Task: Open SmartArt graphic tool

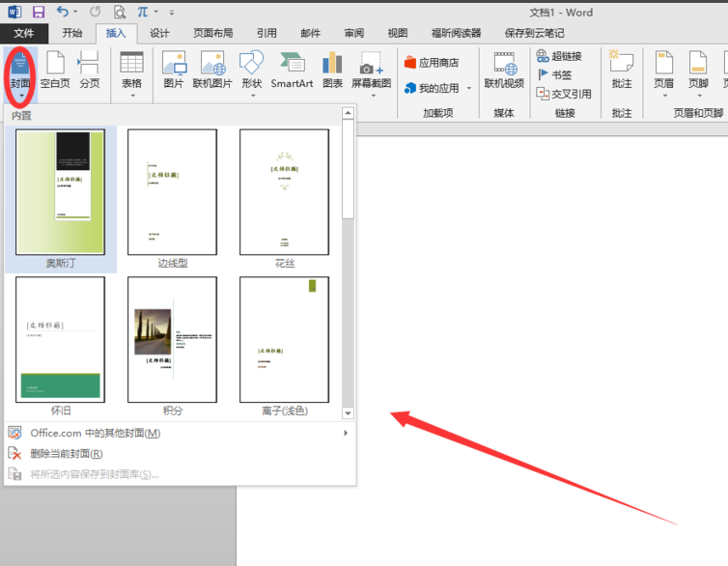Action: [292, 71]
